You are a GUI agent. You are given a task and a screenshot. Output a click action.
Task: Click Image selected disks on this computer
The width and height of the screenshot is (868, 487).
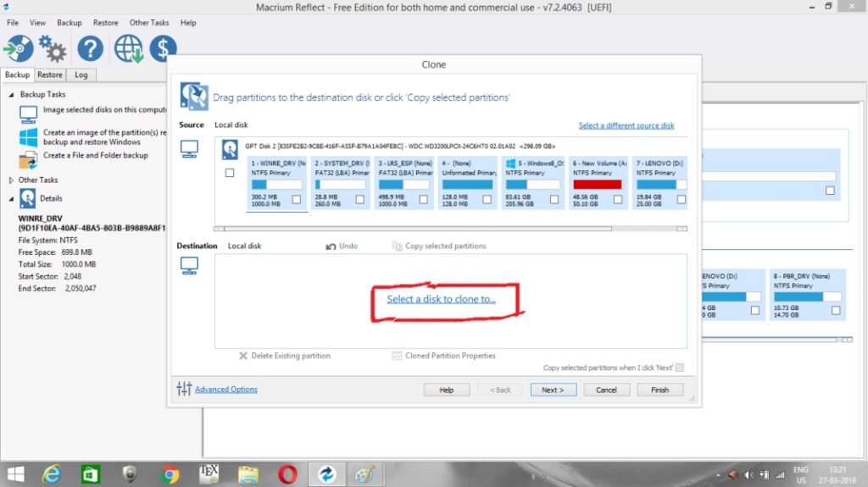click(105, 109)
